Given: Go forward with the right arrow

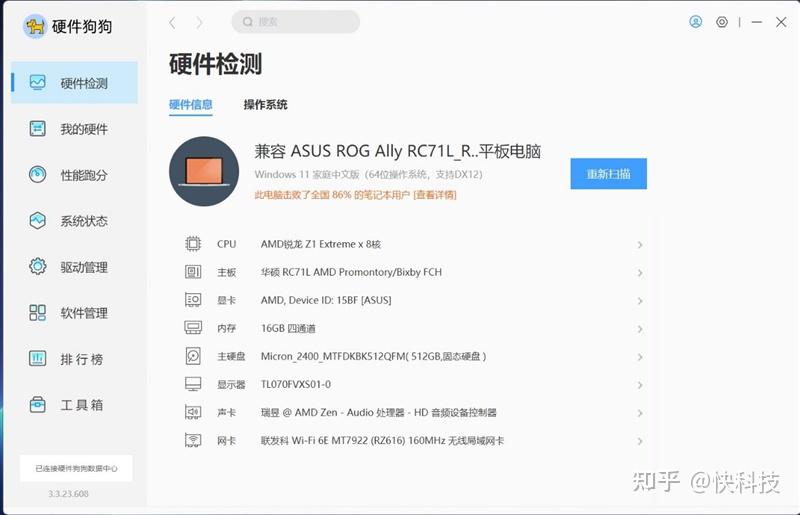Looking at the screenshot, I should click(199, 22).
